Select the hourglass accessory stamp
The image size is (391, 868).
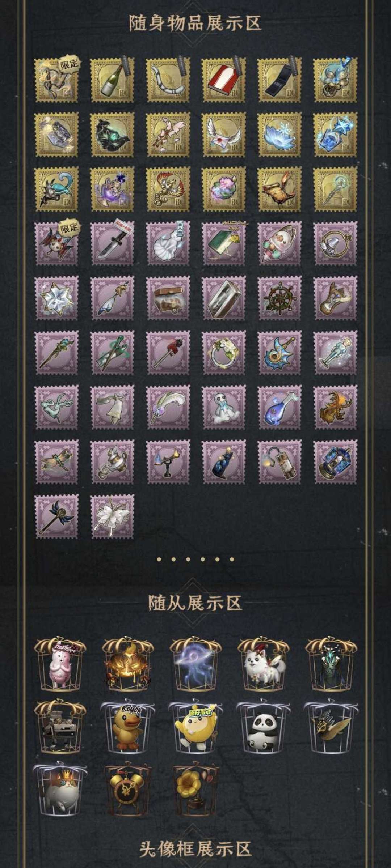[x=335, y=298]
